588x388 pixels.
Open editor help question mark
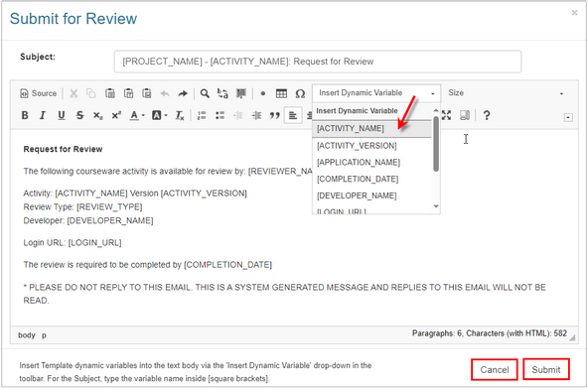point(487,115)
